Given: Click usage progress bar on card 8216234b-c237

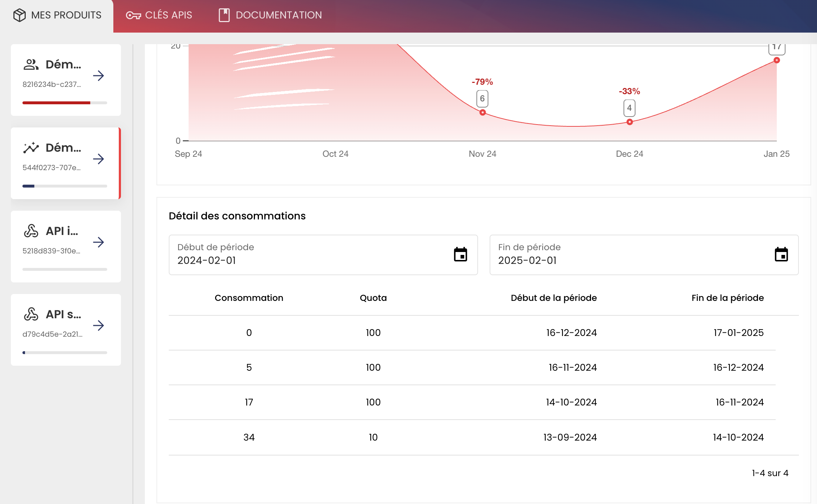Looking at the screenshot, I should pyautogui.click(x=65, y=103).
